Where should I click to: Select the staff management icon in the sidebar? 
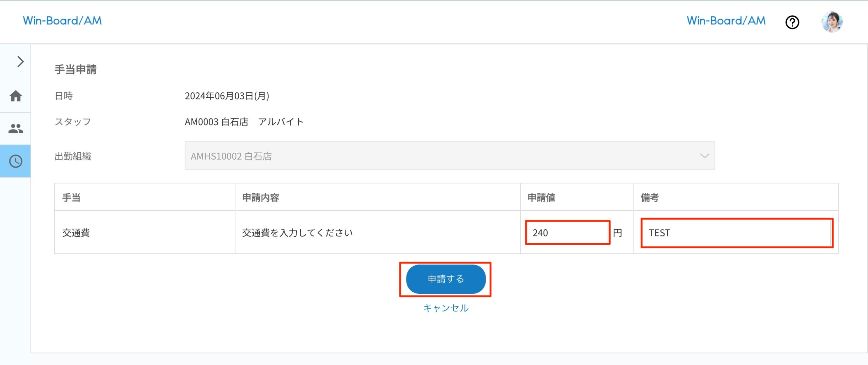15,128
